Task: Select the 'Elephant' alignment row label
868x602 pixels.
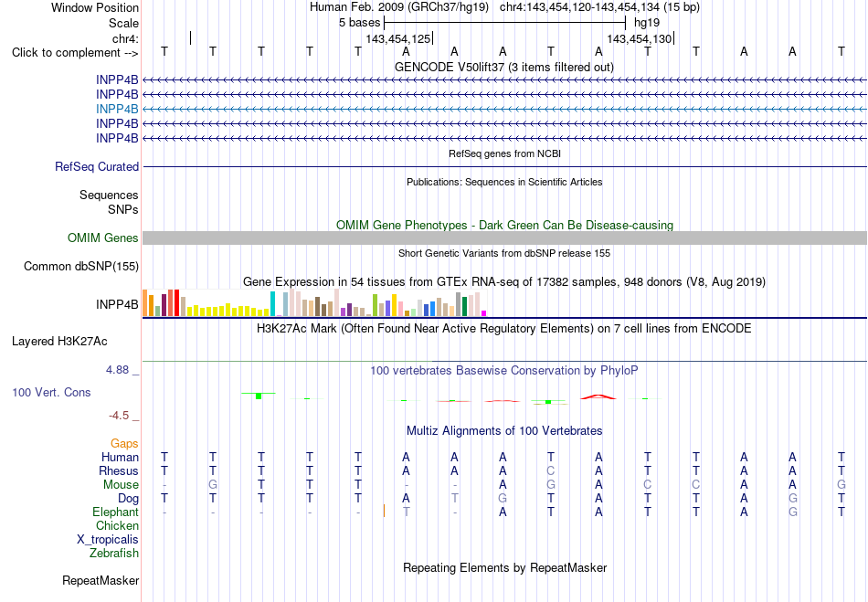Action: pyautogui.click(x=115, y=512)
